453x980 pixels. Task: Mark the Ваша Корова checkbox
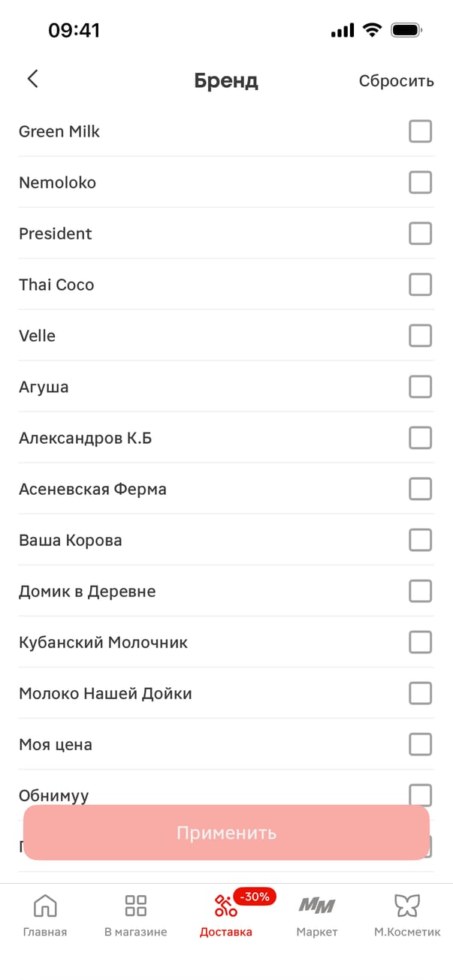tap(420, 540)
